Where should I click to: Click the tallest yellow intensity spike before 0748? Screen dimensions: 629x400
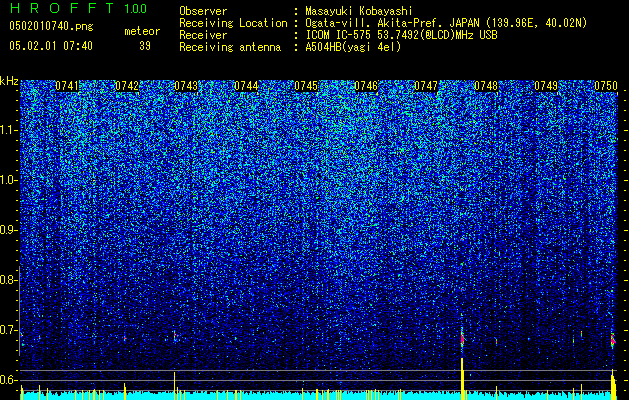point(462,378)
